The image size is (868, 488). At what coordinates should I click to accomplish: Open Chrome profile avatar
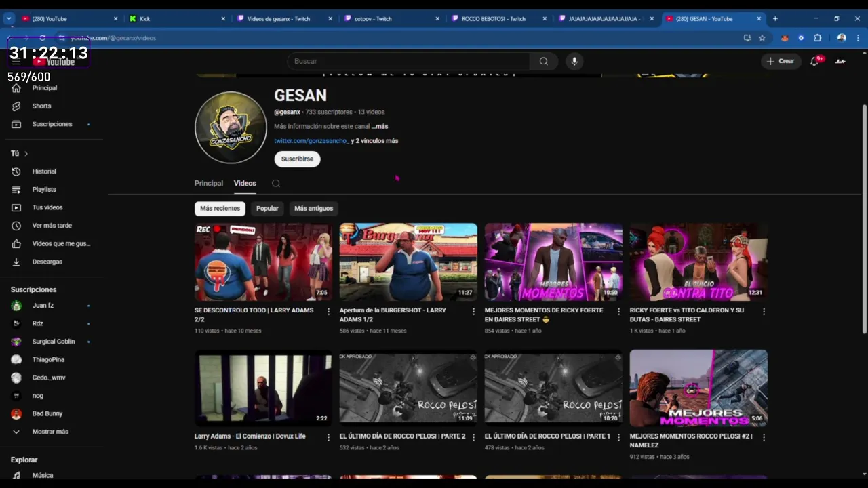[842, 38]
